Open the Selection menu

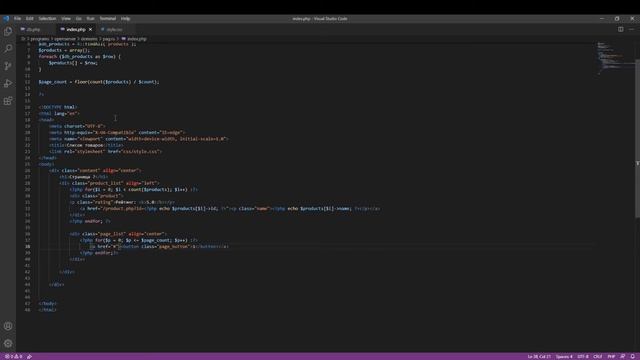point(47,18)
